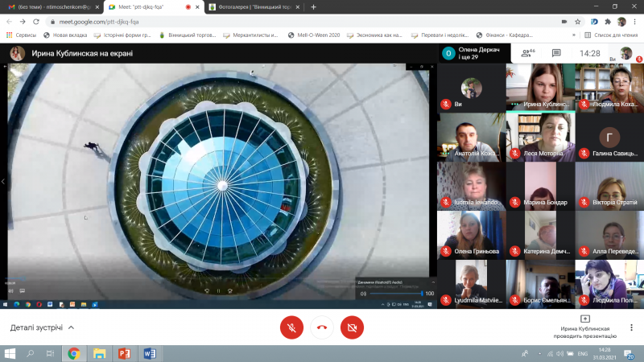Select Людмила Полі video tile
Image resolution: width=644 pixels, height=362 pixels.
click(x=609, y=284)
